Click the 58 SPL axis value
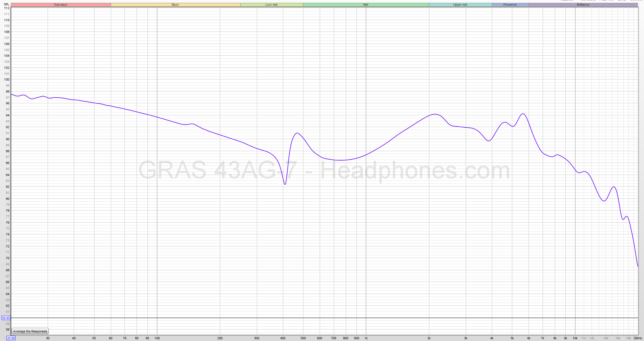Viewport: 644px width, 341px height. coord(7,330)
